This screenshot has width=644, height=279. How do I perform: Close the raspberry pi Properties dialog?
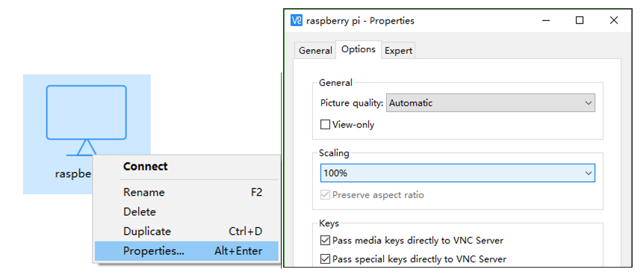pos(613,20)
